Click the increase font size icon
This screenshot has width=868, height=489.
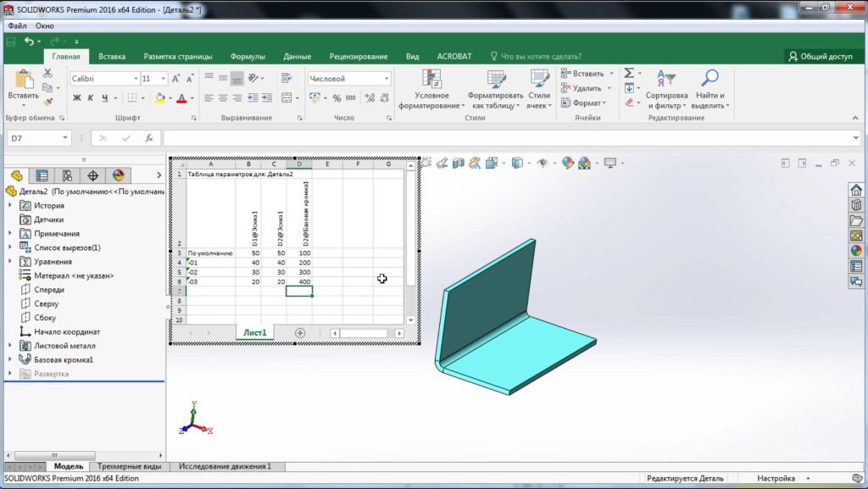[175, 79]
